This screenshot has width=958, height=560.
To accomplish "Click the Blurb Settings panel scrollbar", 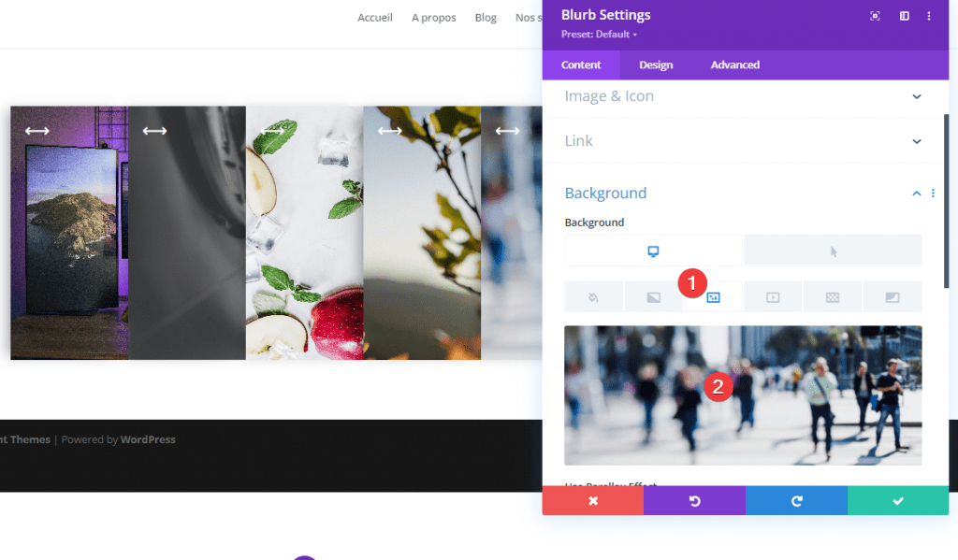I will (x=947, y=202).
